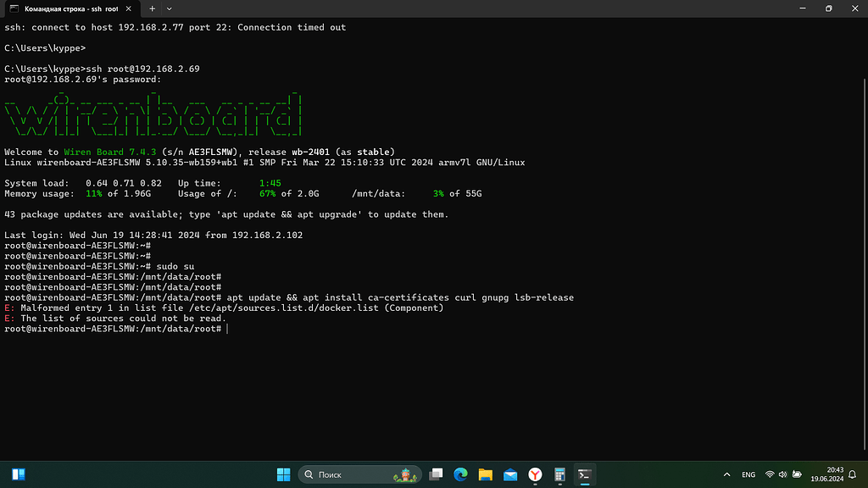868x488 pixels.
Task: Open a new terminal tab with plus button
Action: point(152,8)
